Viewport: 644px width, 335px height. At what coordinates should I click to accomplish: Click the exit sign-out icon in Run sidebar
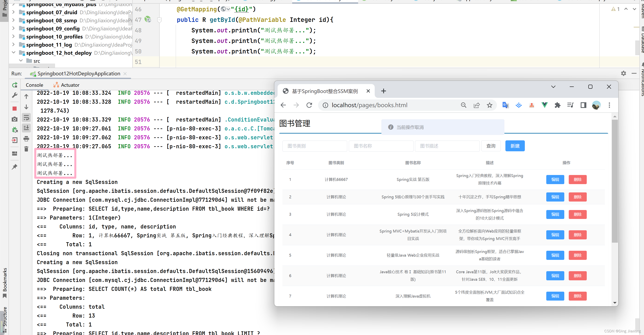(15, 140)
